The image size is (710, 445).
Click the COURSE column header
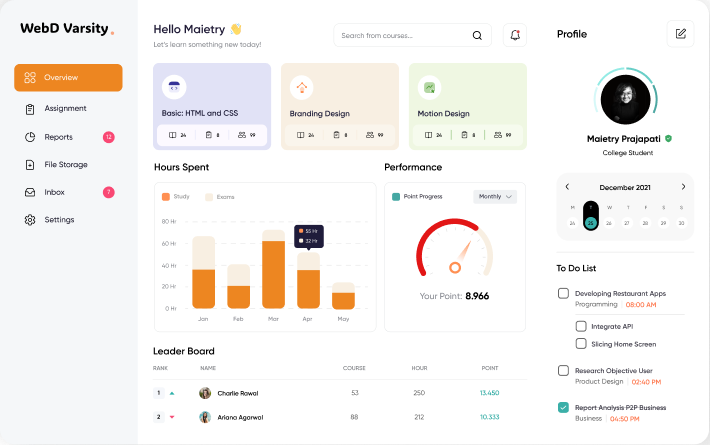[x=354, y=368]
